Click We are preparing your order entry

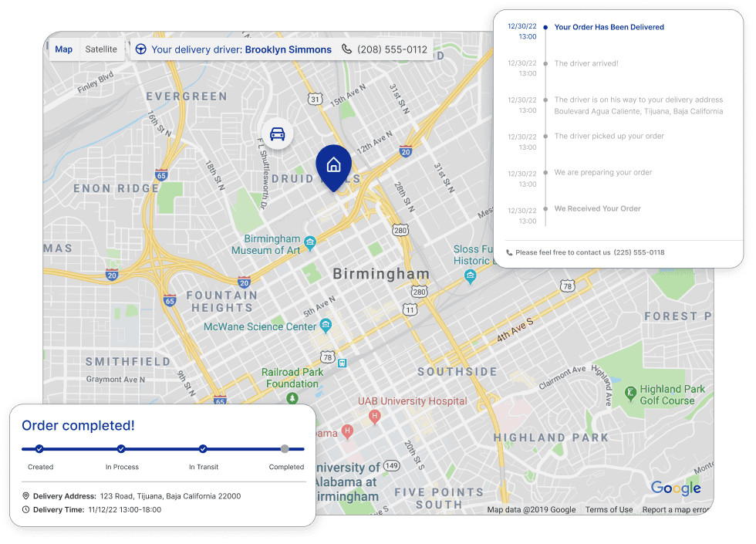pos(602,172)
